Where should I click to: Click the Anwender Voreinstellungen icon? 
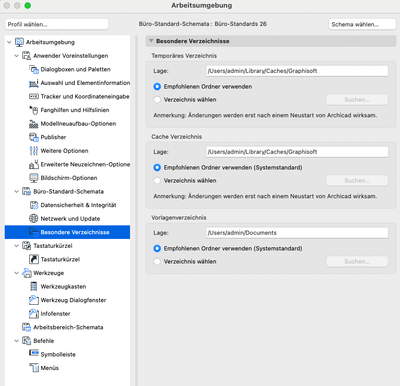pyautogui.click(x=26, y=56)
